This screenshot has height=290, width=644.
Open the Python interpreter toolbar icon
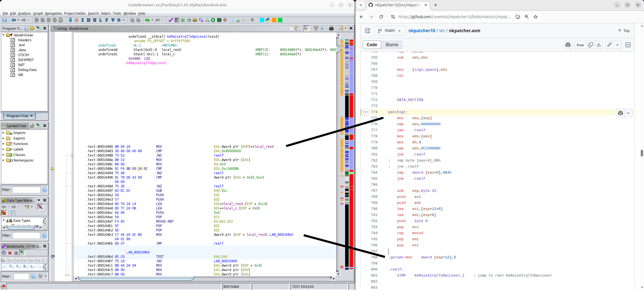pyautogui.click(x=268, y=20)
